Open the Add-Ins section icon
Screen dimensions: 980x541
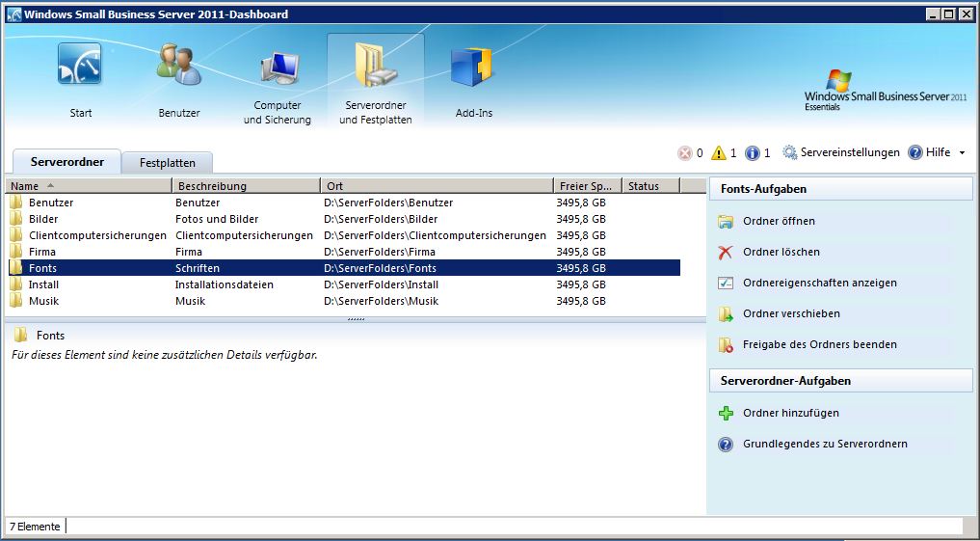click(472, 67)
